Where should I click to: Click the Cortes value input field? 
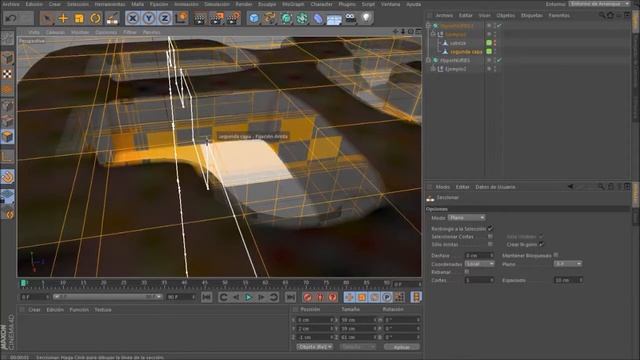click(479, 280)
